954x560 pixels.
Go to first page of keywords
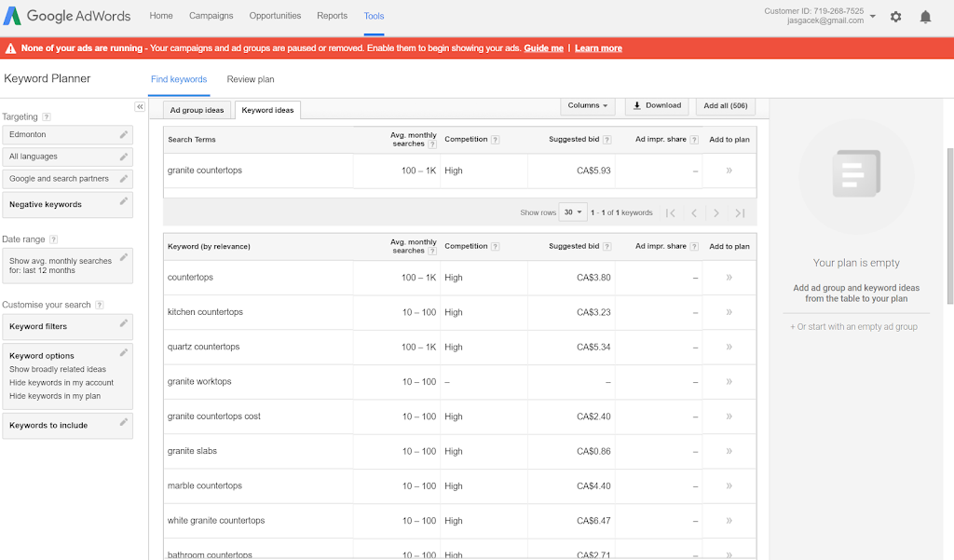pyautogui.click(x=671, y=213)
